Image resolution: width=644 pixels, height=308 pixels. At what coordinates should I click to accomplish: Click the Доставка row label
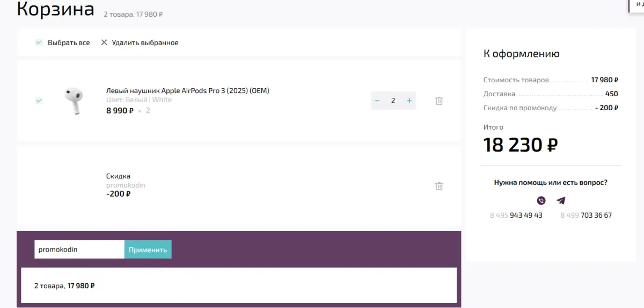[x=499, y=94]
